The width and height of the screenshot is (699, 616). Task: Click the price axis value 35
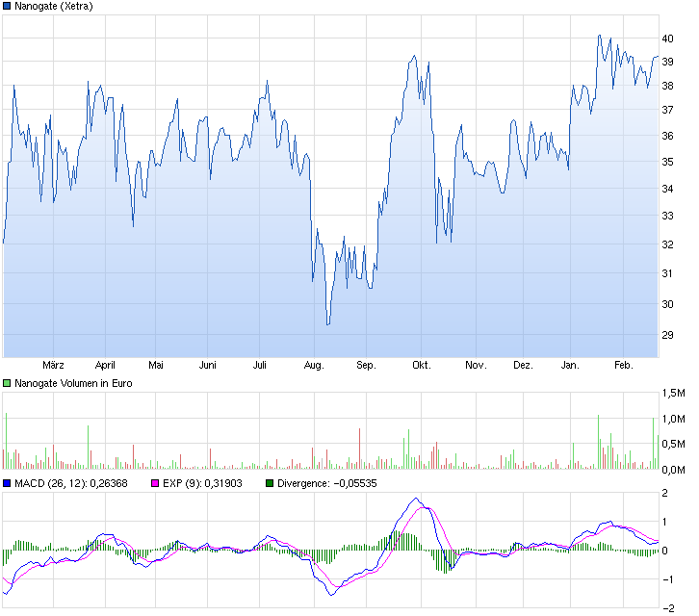(x=667, y=162)
